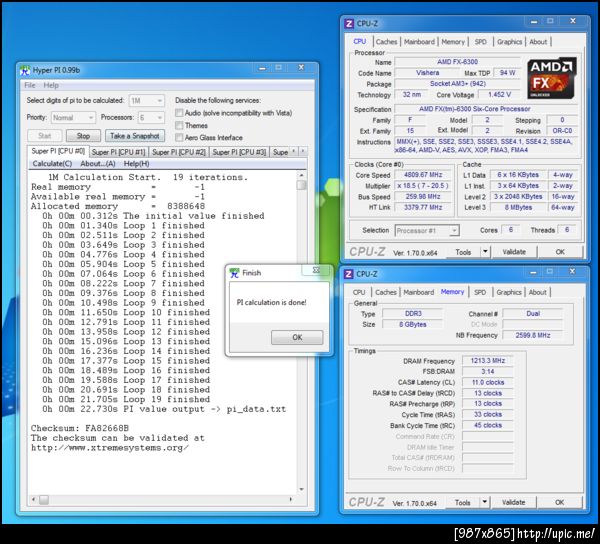The width and height of the screenshot is (600, 544).
Task: Click the Stop button
Action: pyautogui.click(x=83, y=136)
